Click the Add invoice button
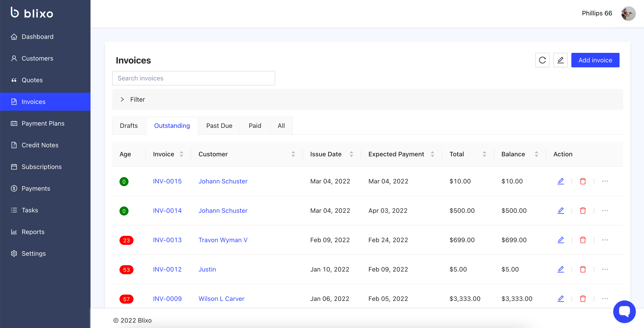Screen dimensions: 644x328 click(595, 60)
